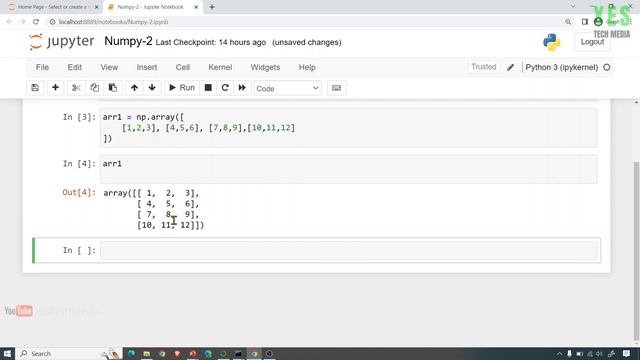Open the Cell menu
This screenshot has height=360, width=640.
click(x=183, y=67)
